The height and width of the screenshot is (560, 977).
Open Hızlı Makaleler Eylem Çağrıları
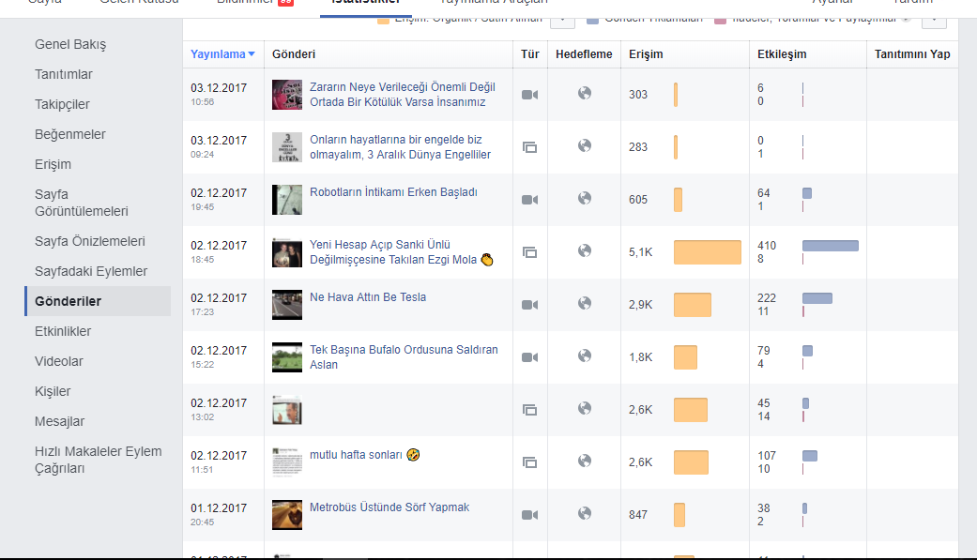(x=99, y=460)
